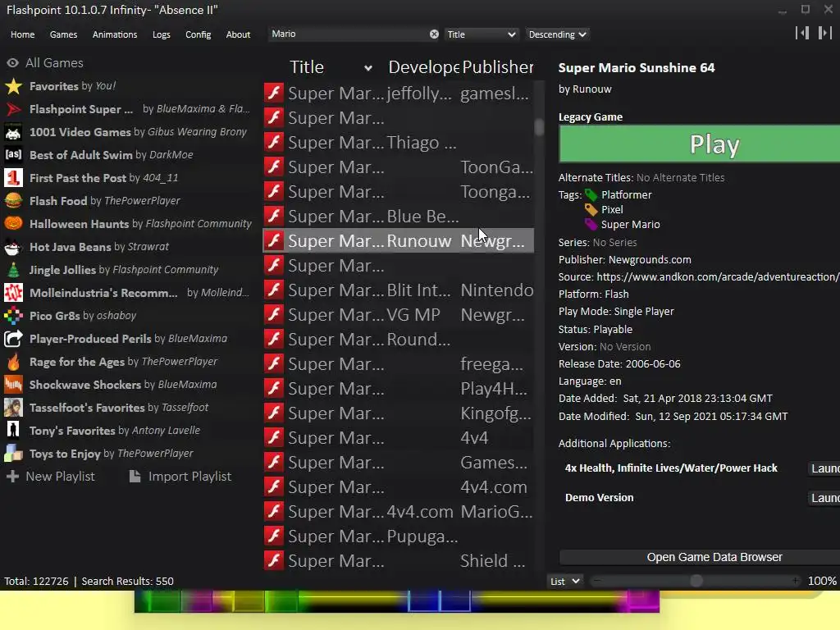Viewport: 840px width, 630px height.
Task: Click the New Playlist plus icon
Action: [13, 477]
